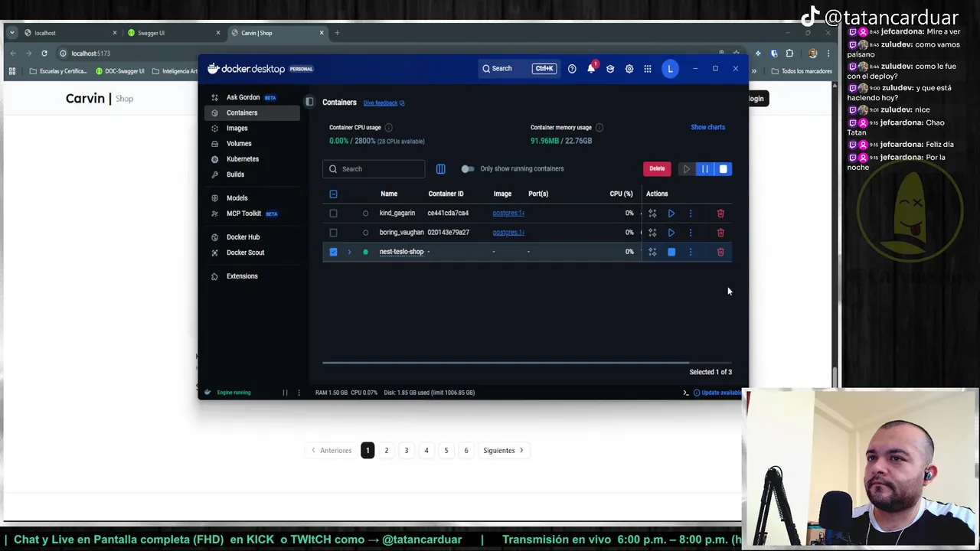The image size is (980, 551).
Task: Click the Docker Hub sidebar icon
Action: (214, 237)
